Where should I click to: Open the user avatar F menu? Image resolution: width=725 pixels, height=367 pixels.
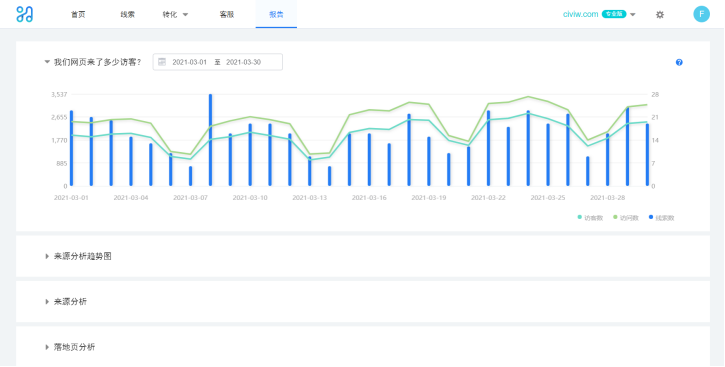point(701,14)
